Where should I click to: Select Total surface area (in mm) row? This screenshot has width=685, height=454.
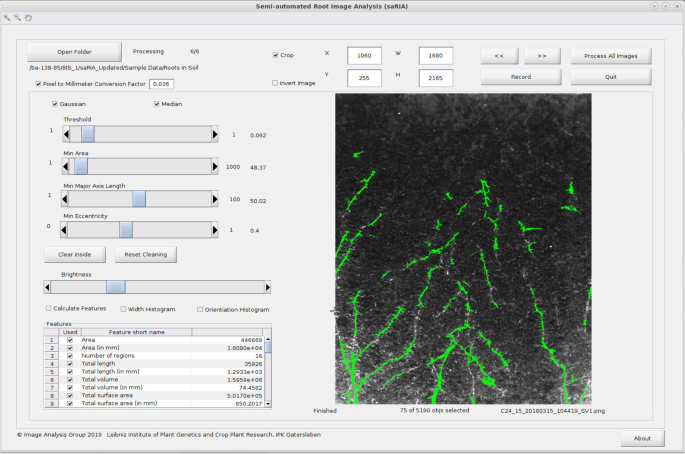point(154,403)
